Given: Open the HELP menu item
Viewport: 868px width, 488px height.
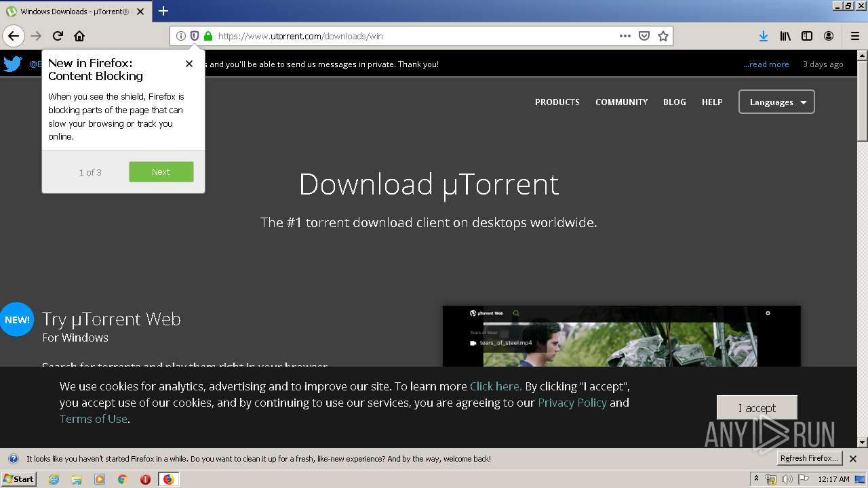Looking at the screenshot, I should 712,102.
